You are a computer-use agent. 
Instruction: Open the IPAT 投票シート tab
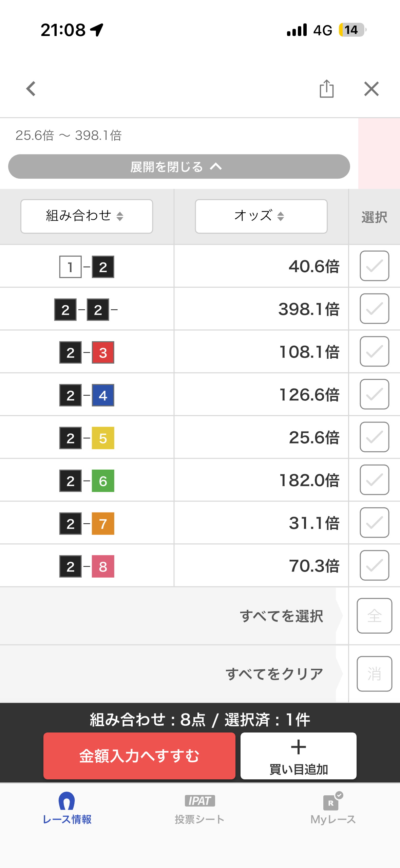[199, 810]
